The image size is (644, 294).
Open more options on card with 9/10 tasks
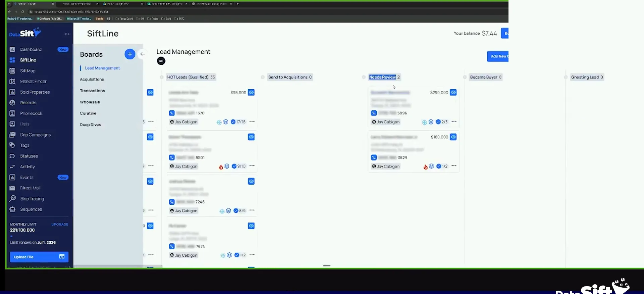point(252,166)
